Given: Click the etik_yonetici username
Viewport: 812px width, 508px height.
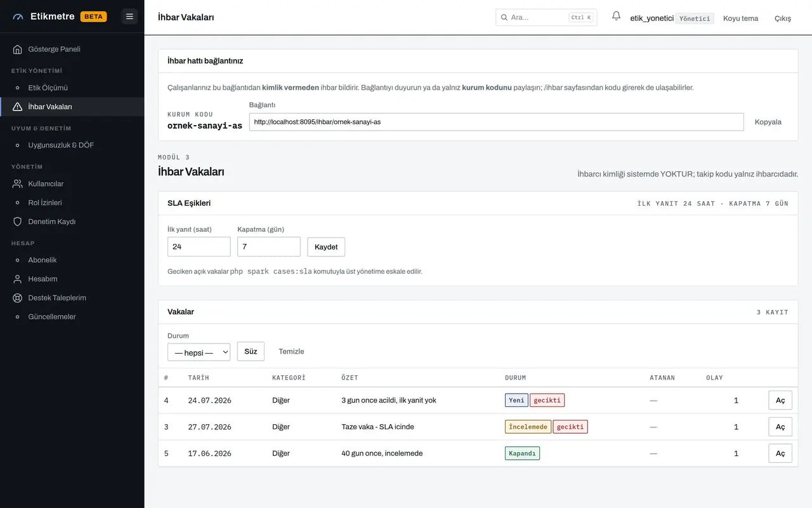Looking at the screenshot, I should [x=652, y=18].
